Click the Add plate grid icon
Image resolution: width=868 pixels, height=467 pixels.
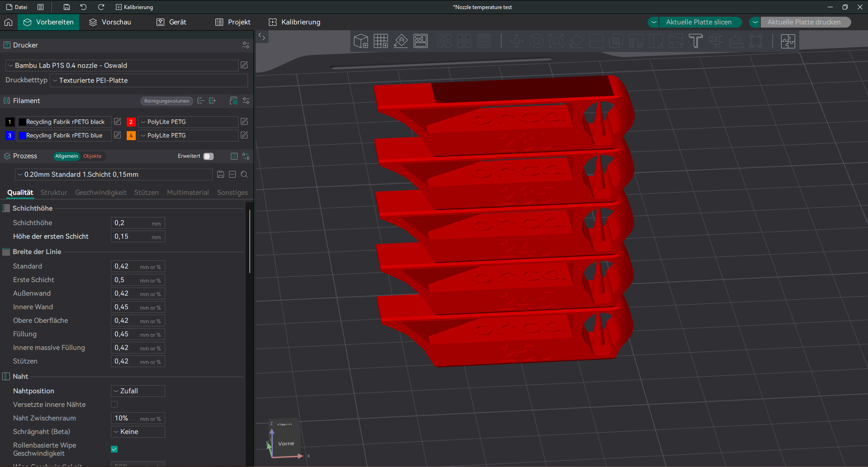tap(381, 41)
